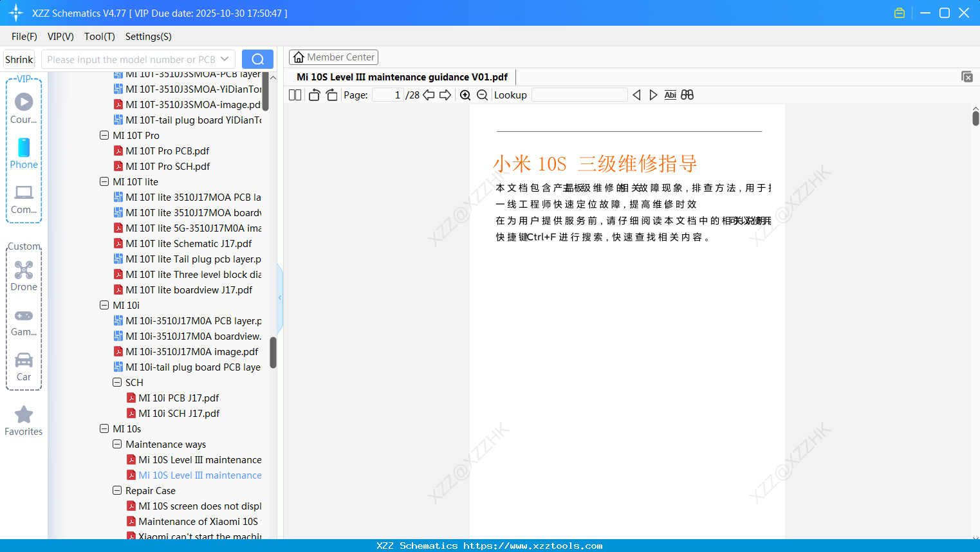Switch to two-page PDF view
This screenshot has width=980, height=552.
295,95
